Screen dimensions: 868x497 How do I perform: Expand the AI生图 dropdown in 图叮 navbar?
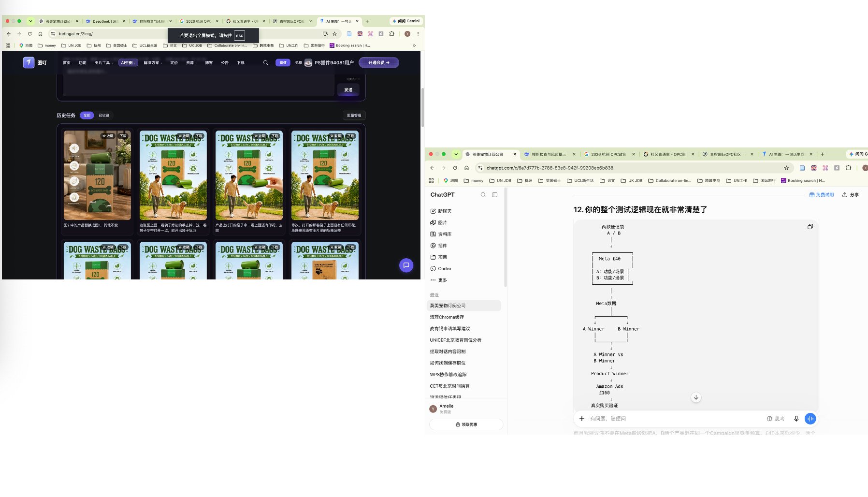[128, 63]
